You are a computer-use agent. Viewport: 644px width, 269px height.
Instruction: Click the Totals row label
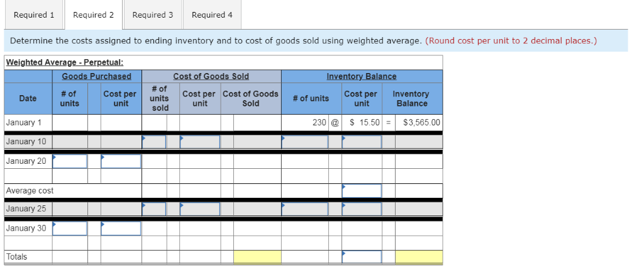[16, 256]
